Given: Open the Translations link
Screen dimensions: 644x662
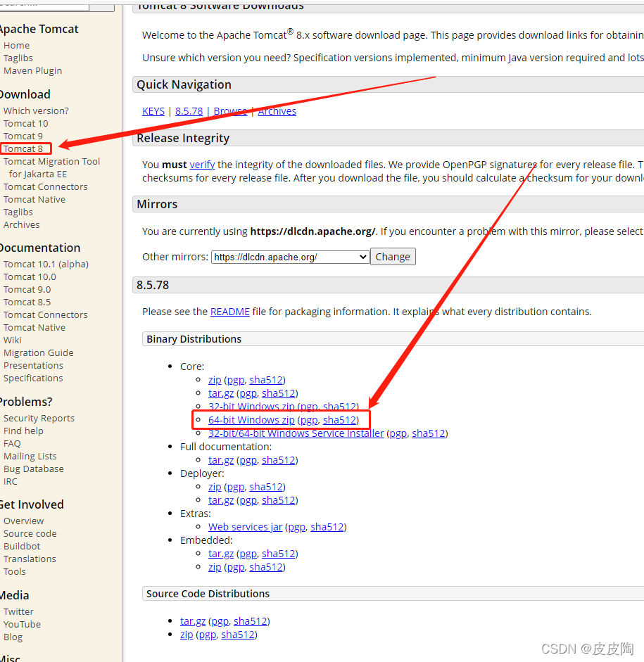Looking at the screenshot, I should 30,559.
